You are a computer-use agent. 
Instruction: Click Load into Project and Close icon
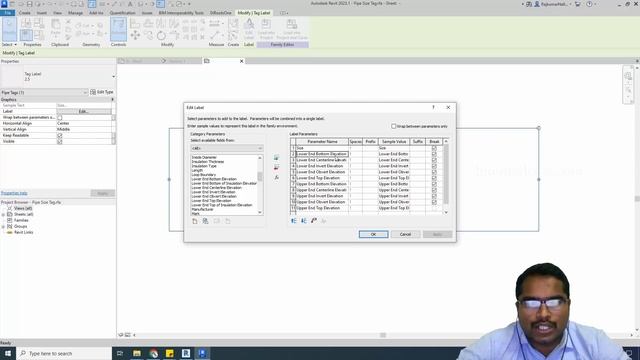click(x=292, y=29)
